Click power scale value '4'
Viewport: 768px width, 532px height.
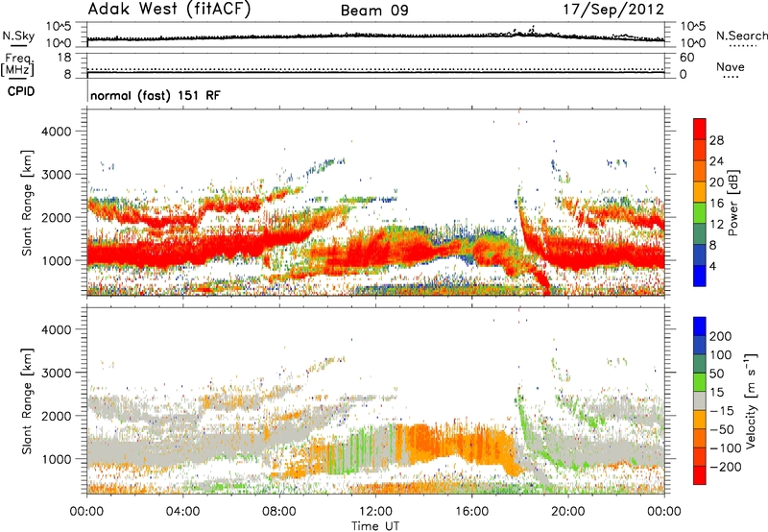point(713,267)
